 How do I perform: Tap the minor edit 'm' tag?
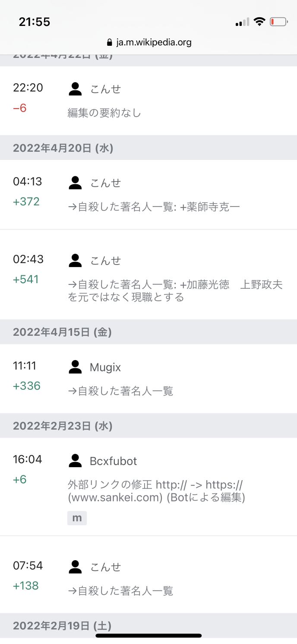tap(77, 518)
